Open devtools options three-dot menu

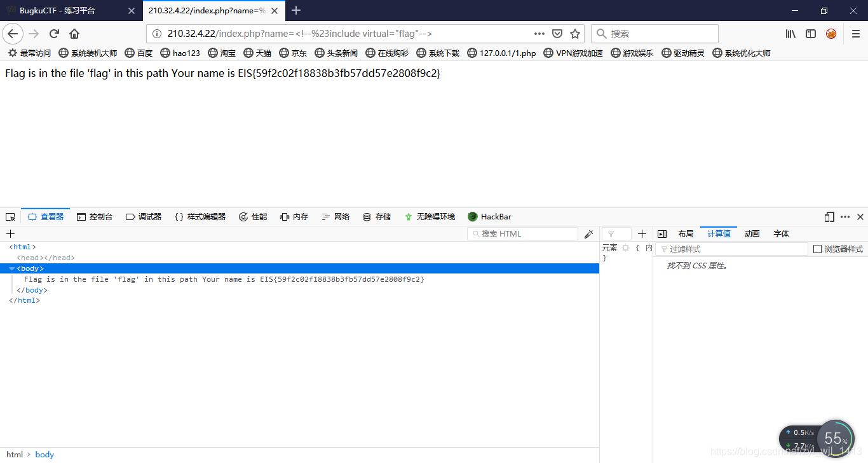pos(845,217)
